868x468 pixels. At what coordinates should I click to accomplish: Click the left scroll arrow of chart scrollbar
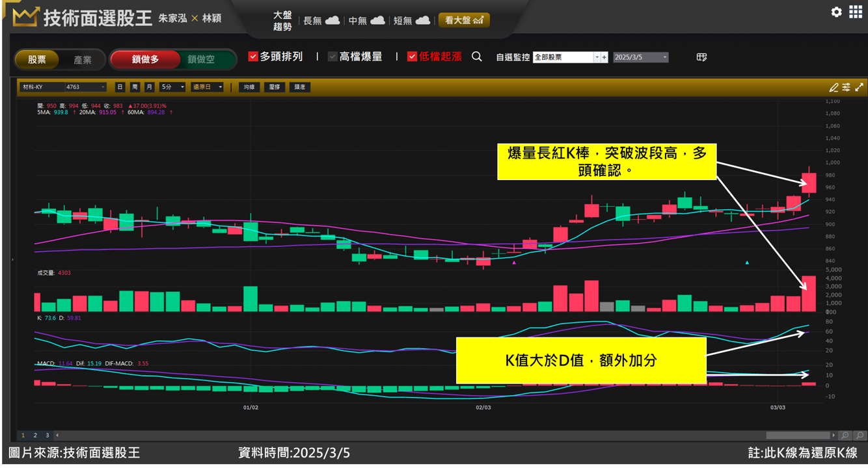57,435
